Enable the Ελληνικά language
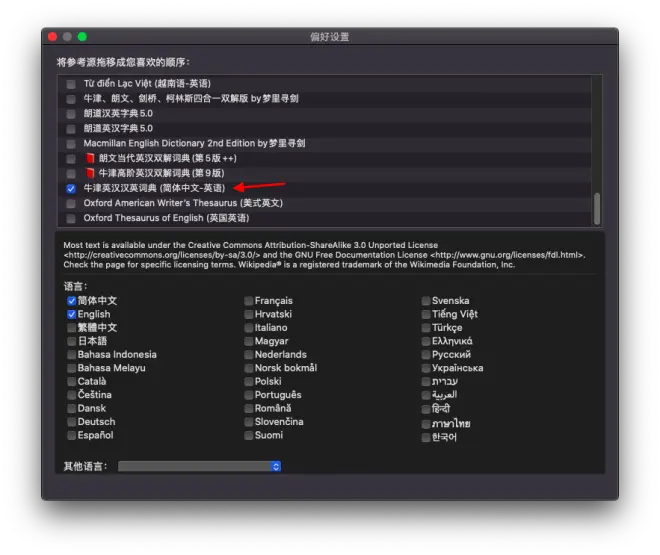This screenshot has height=555, width=660. [426, 341]
